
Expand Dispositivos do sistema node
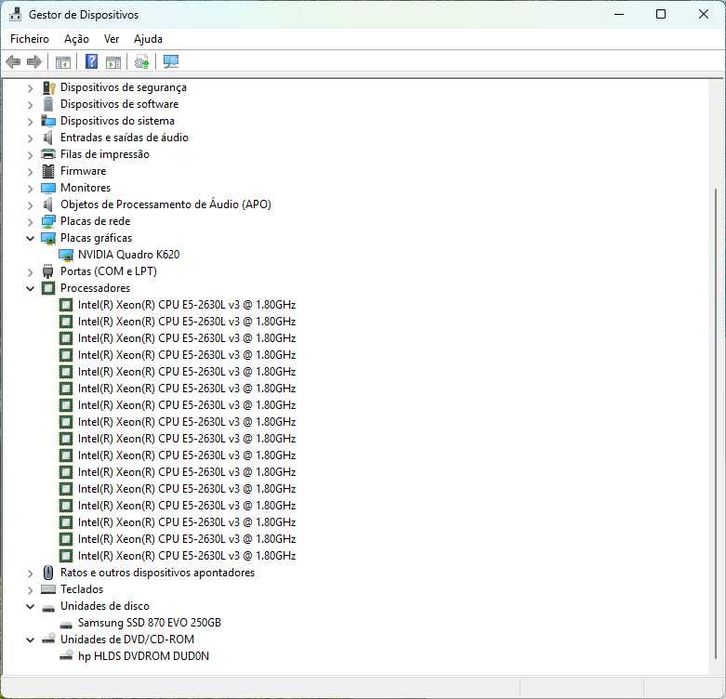[x=30, y=121]
